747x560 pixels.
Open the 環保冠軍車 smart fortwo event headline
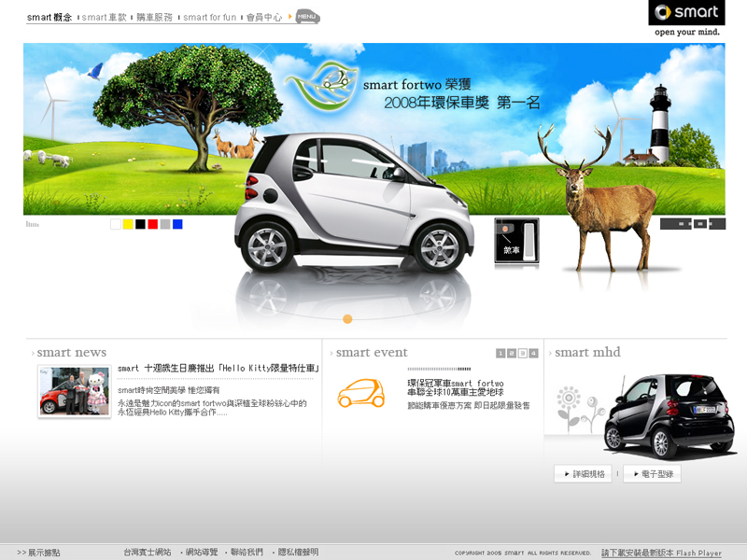point(456,387)
